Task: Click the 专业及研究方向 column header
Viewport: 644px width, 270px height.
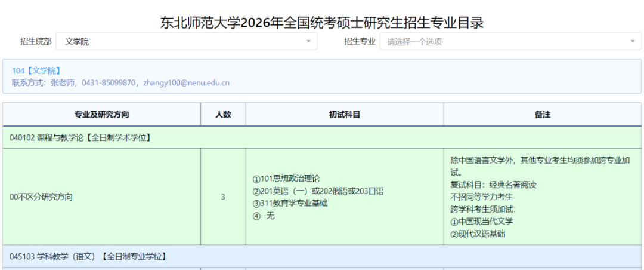Action: click(x=102, y=115)
